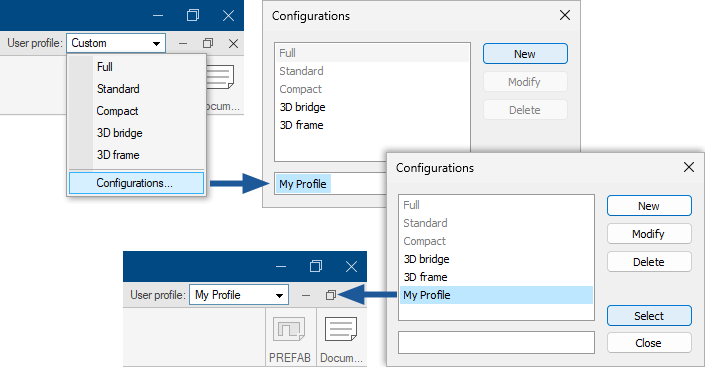Select 3D frame in front dialog list
Image resolution: width=705 pixels, height=367 pixels.
point(496,277)
